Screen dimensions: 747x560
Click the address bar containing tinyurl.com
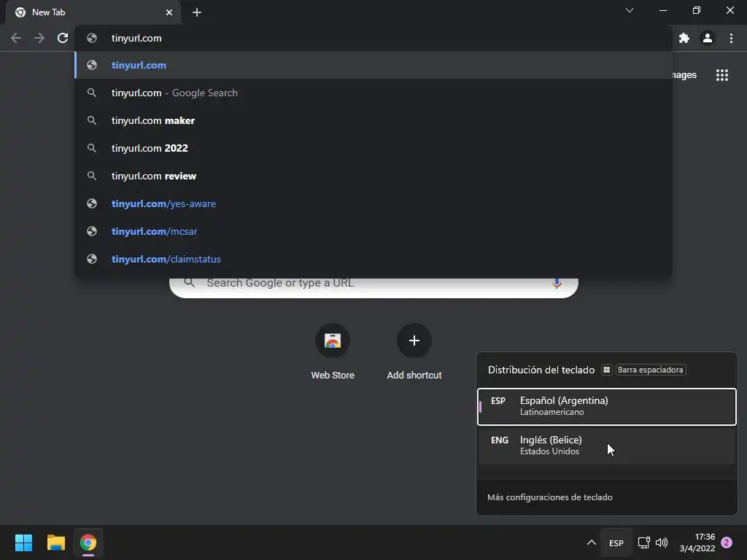[x=373, y=38]
